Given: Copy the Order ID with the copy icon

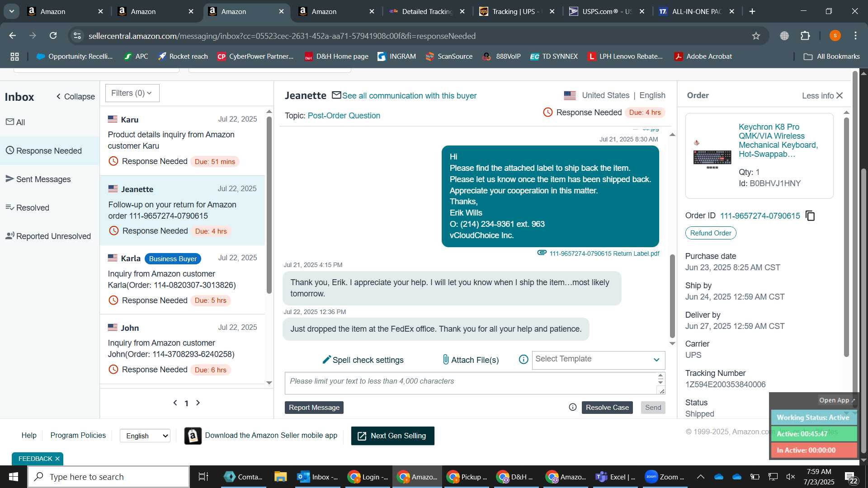Looking at the screenshot, I should tap(810, 216).
